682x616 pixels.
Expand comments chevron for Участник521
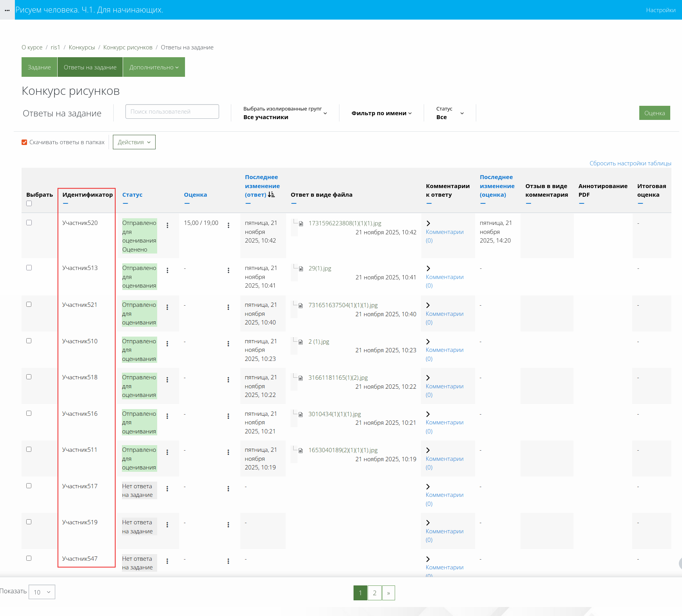click(428, 305)
